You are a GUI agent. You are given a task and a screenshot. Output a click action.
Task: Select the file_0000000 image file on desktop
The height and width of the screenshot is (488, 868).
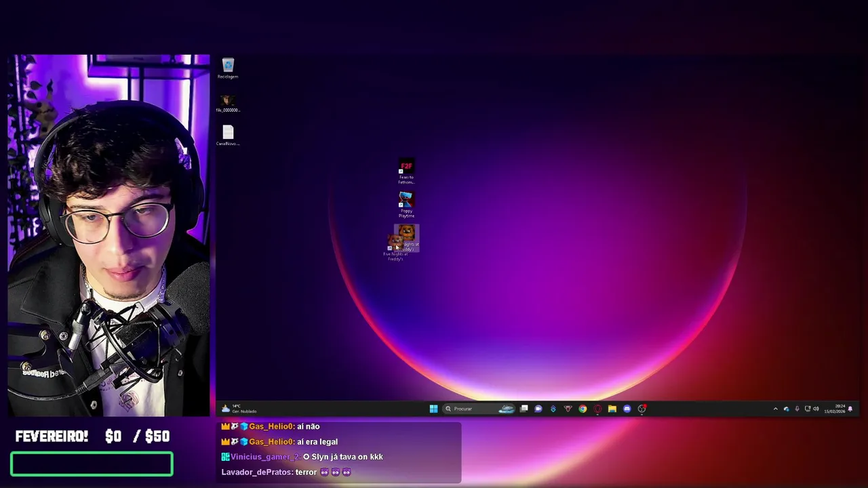coord(228,103)
